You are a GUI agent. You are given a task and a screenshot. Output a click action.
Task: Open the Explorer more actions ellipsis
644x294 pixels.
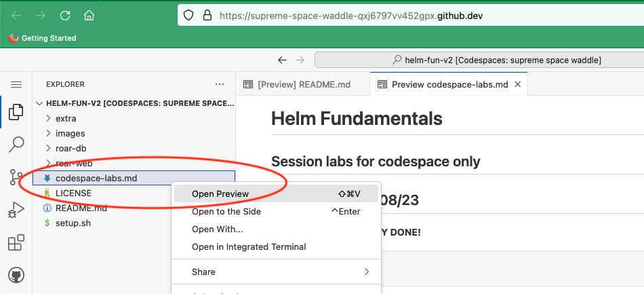(x=220, y=84)
